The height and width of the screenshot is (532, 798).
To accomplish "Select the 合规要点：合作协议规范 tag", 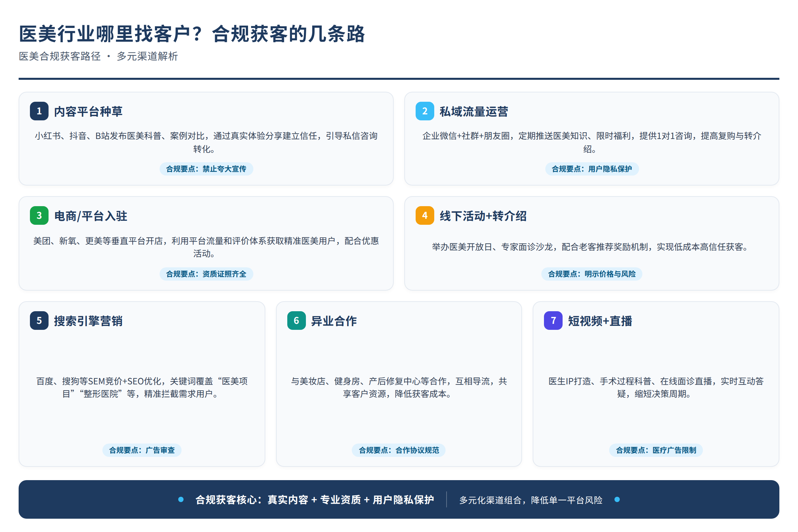I will tap(399, 450).
